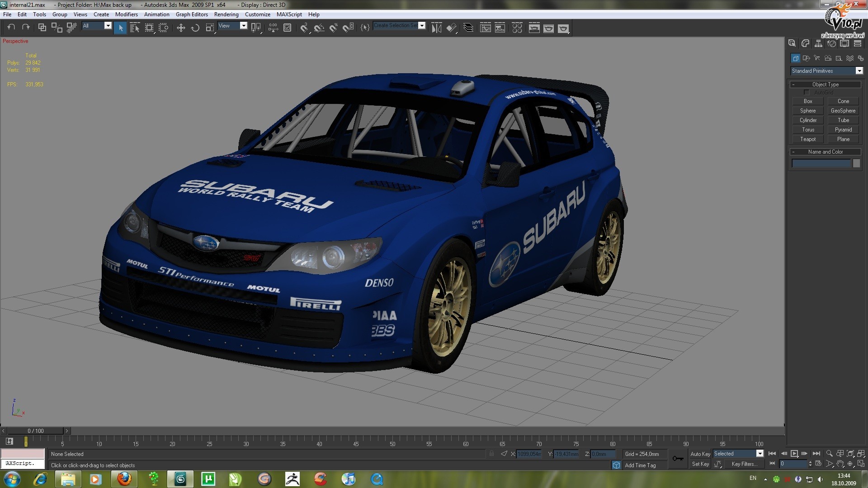Activate Select and Uniform Scale tool
This screenshot has height=488, width=868.
210,28
